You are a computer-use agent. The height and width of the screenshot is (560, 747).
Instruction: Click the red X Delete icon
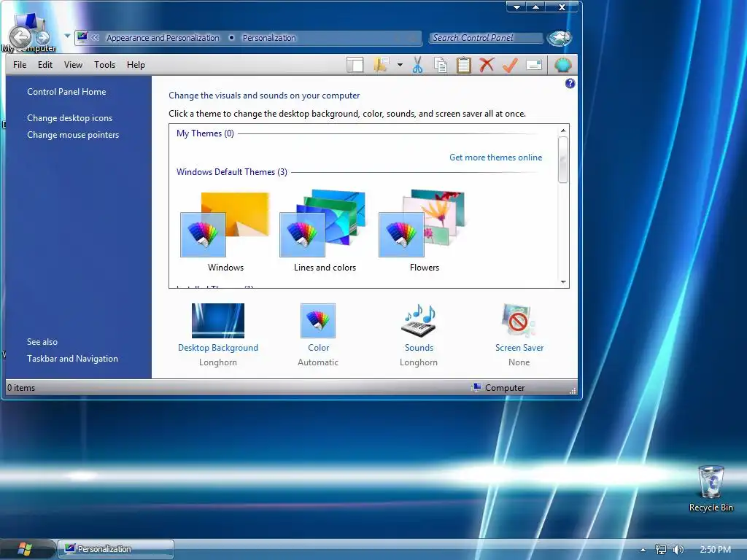[x=487, y=65]
